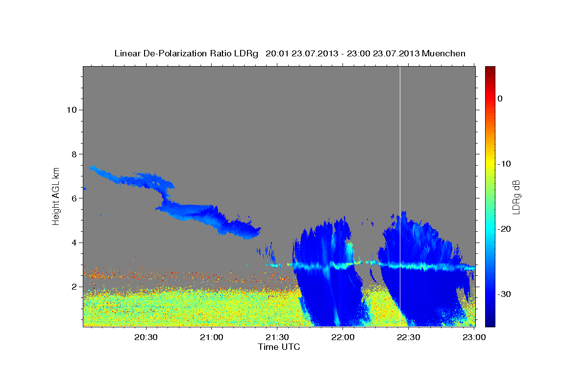
Task: Click the colorbar label "-10"
Action: tap(504, 164)
